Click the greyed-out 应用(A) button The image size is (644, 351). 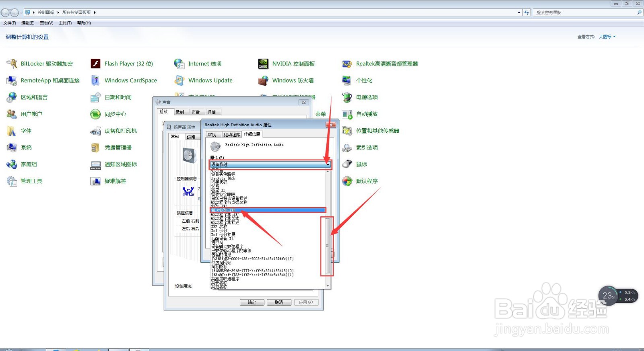point(306,302)
